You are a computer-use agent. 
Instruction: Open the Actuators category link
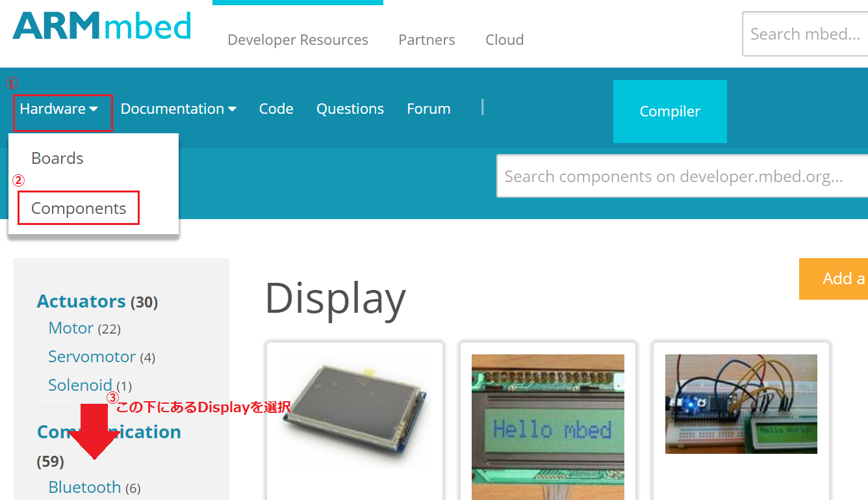[81, 301]
